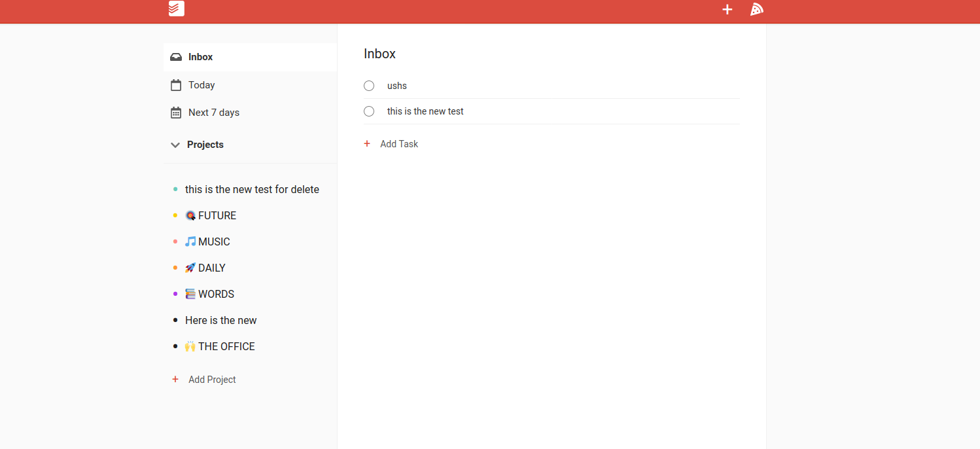Open 'this is the new test for delete' project
980x449 pixels.
pyautogui.click(x=252, y=189)
